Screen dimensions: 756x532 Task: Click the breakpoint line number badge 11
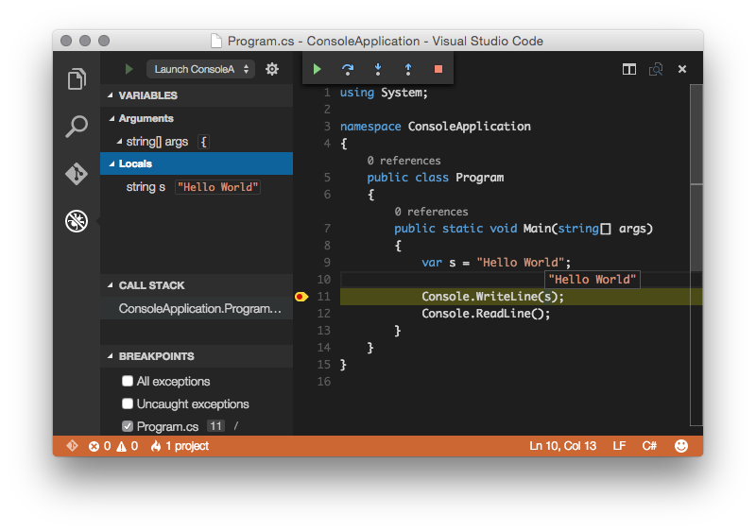click(215, 426)
